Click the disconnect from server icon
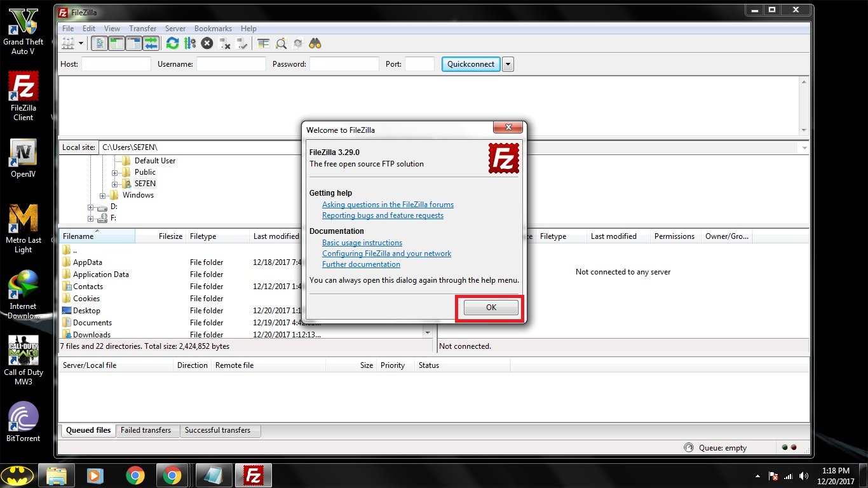Viewport: 868px width, 488px height. click(x=224, y=43)
